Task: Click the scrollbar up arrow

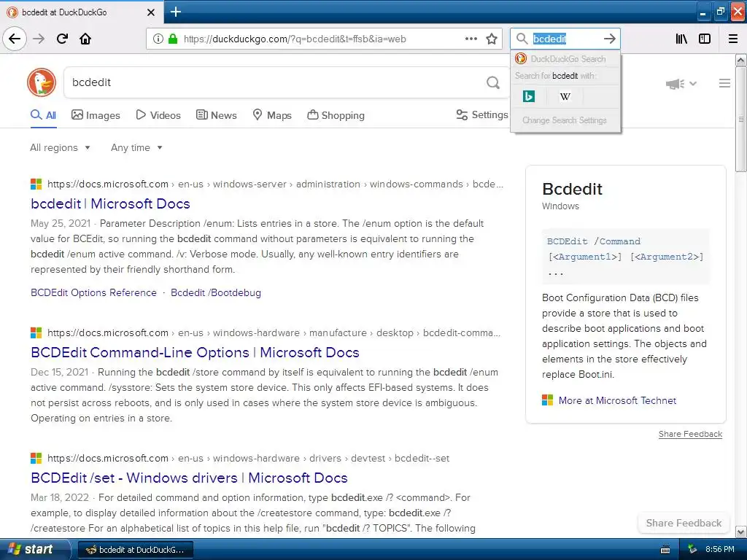Action: coord(741,60)
